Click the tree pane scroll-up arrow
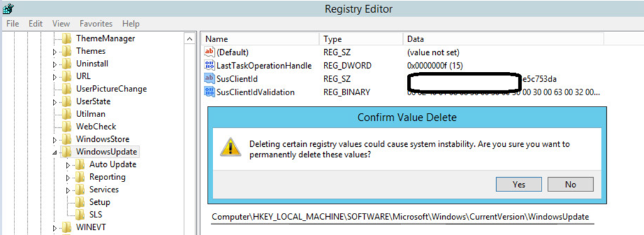 pyautogui.click(x=189, y=39)
